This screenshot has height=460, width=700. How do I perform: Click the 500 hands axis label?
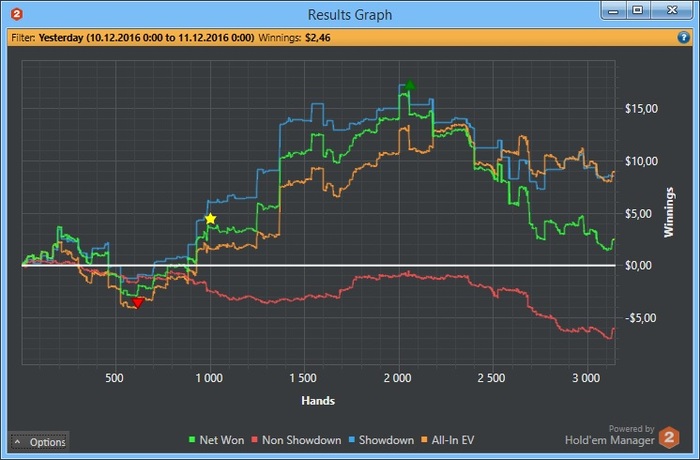pyautogui.click(x=114, y=378)
